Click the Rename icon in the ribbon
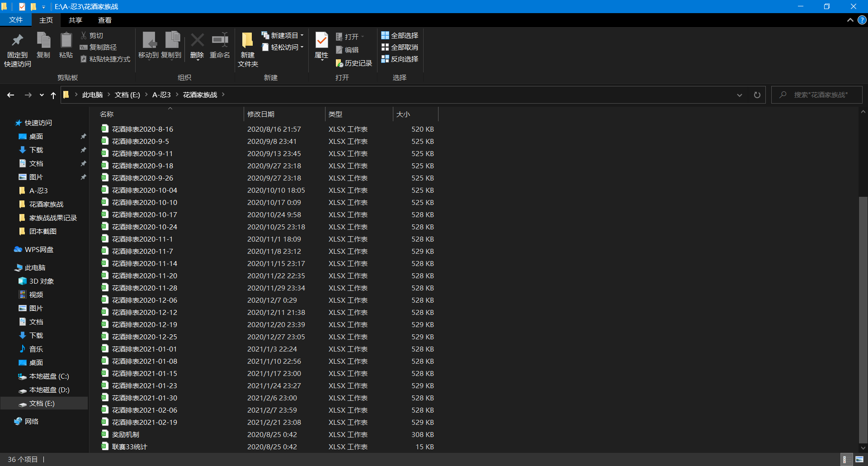Viewport: 868px width, 466px height. click(220, 41)
